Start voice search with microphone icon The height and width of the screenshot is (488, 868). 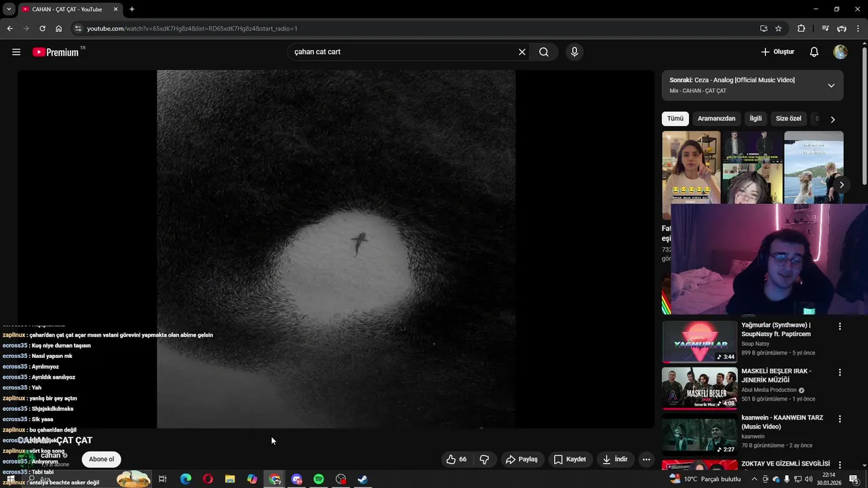(x=574, y=52)
